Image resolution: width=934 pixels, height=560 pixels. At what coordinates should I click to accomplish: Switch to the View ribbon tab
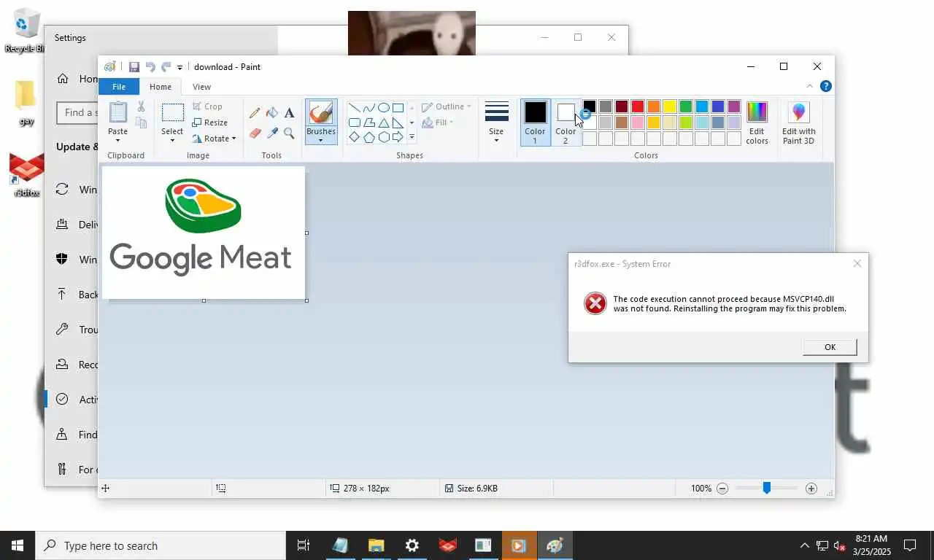201,87
